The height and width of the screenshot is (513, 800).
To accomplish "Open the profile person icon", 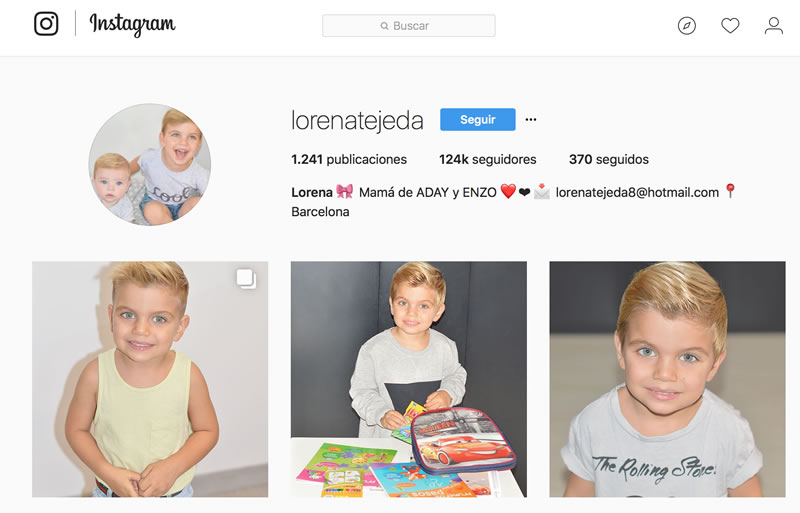I will point(773,26).
